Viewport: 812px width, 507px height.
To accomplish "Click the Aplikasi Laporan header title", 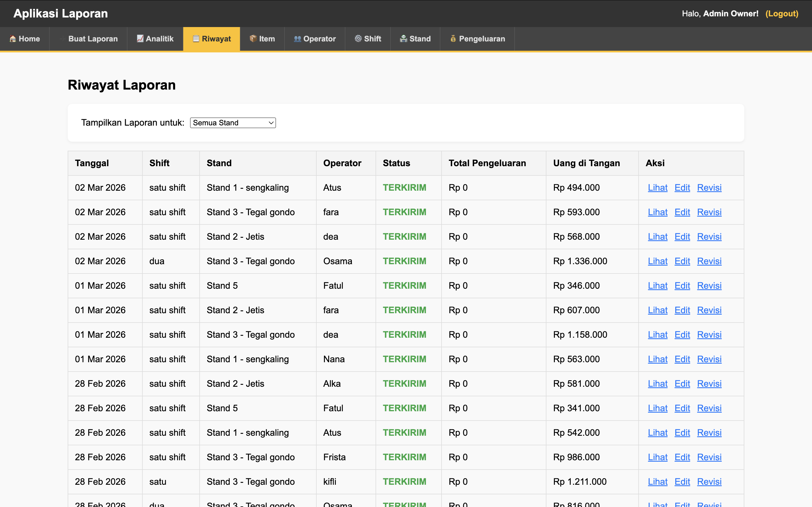I will [61, 14].
